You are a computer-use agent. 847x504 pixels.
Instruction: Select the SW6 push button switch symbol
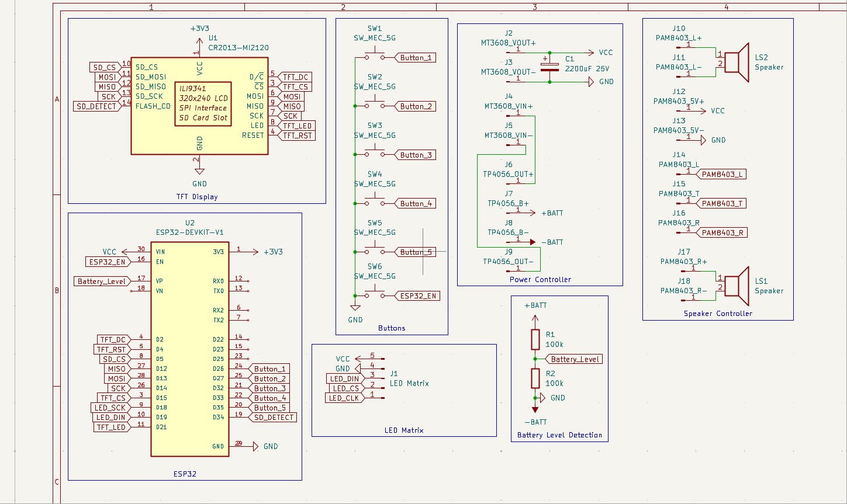pos(374,294)
